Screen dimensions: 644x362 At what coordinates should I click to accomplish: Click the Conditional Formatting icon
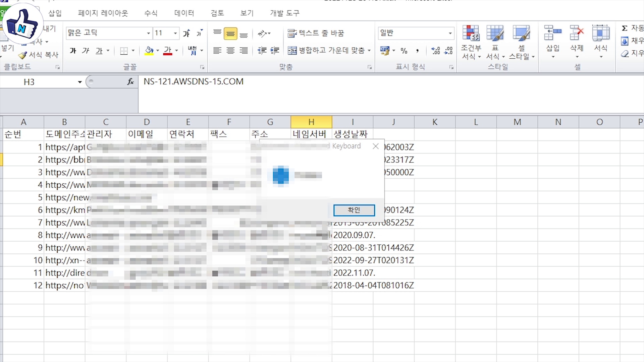click(x=471, y=34)
